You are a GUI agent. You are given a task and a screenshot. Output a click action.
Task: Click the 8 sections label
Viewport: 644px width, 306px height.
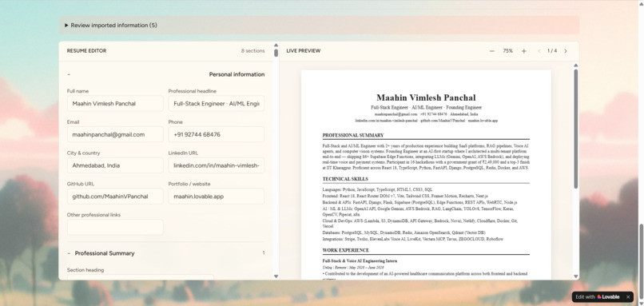coord(253,51)
